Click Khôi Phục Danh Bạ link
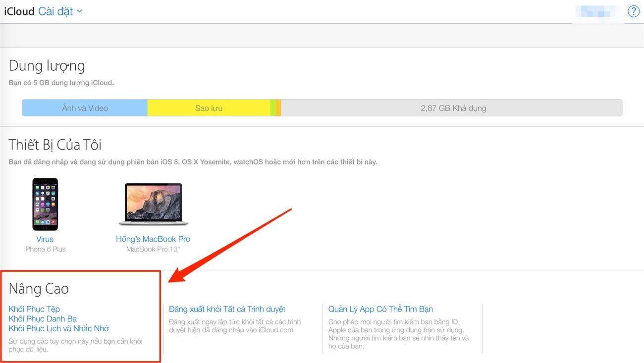This screenshot has width=644, height=363. coord(43,319)
